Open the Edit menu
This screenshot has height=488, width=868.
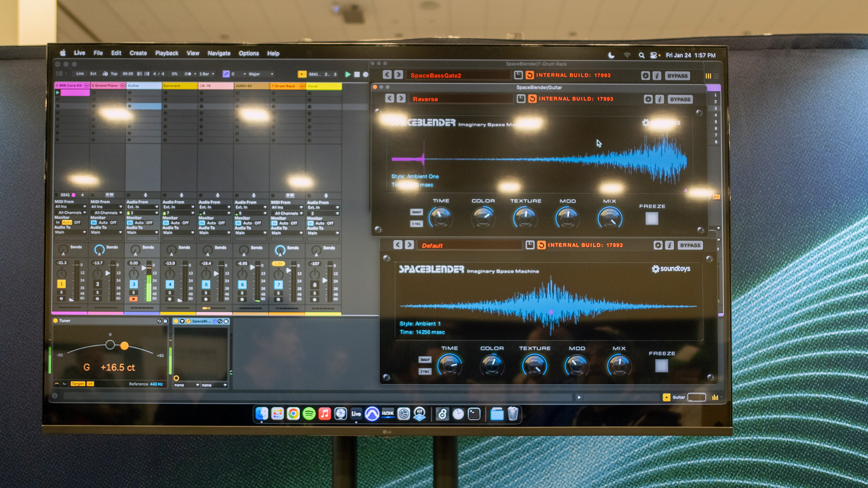(116, 53)
